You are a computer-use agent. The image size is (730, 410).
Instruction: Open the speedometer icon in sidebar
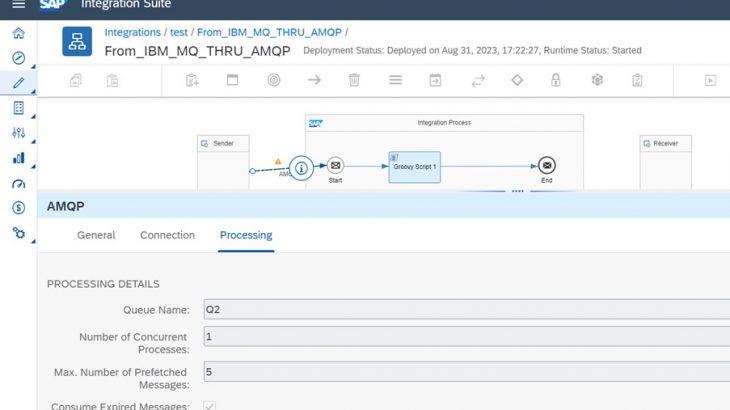[19, 184]
